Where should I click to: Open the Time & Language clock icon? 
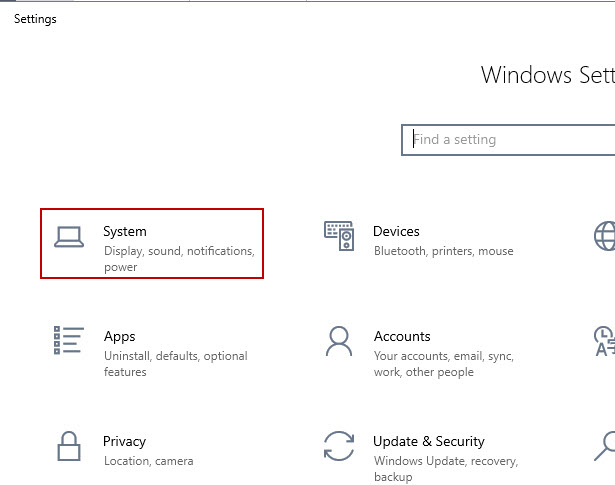[605, 341]
